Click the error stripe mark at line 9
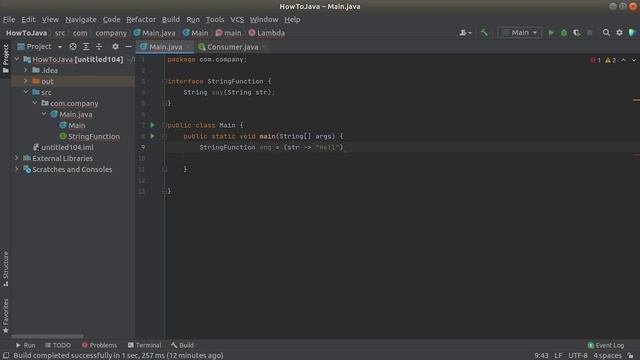640x360 pixels. [x=636, y=155]
